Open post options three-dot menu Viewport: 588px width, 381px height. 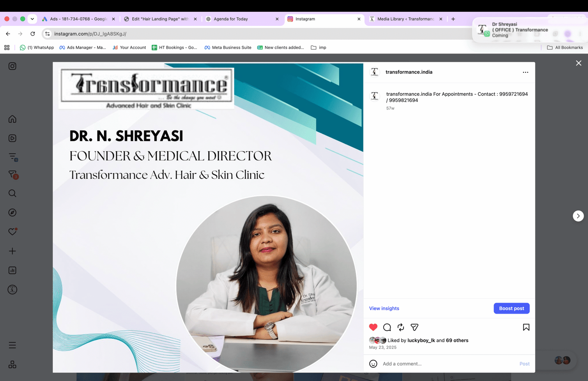coord(526,72)
